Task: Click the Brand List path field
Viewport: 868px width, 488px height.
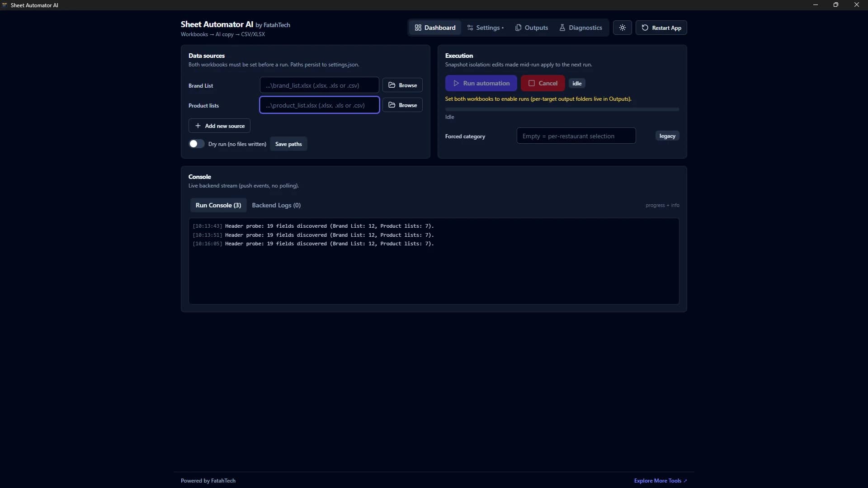Action: click(x=319, y=85)
